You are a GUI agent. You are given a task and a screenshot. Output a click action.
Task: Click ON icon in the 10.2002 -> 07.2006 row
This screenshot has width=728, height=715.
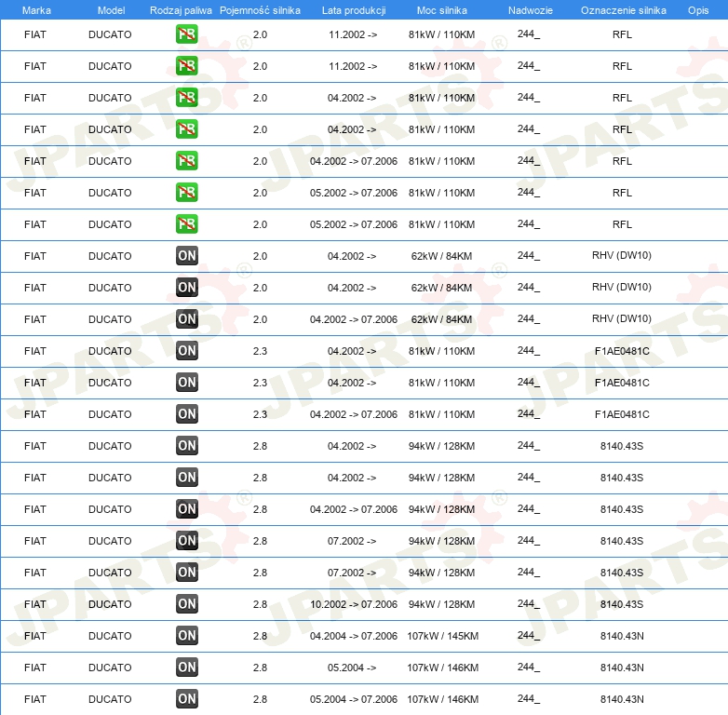[x=186, y=603]
